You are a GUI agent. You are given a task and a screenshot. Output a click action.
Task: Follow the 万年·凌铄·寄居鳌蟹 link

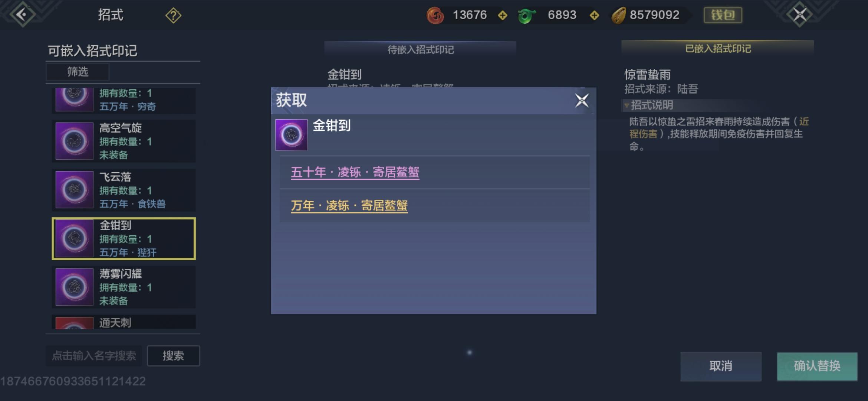click(349, 205)
